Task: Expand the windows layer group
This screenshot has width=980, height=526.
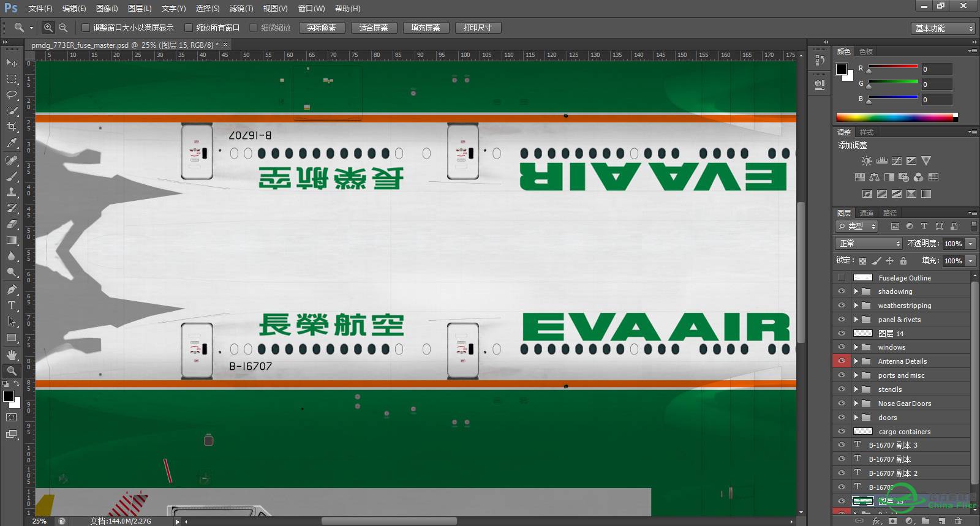Action: tap(856, 347)
